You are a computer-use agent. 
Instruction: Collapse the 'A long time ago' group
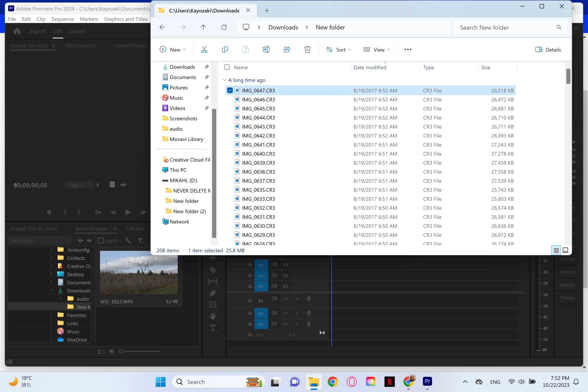click(224, 80)
